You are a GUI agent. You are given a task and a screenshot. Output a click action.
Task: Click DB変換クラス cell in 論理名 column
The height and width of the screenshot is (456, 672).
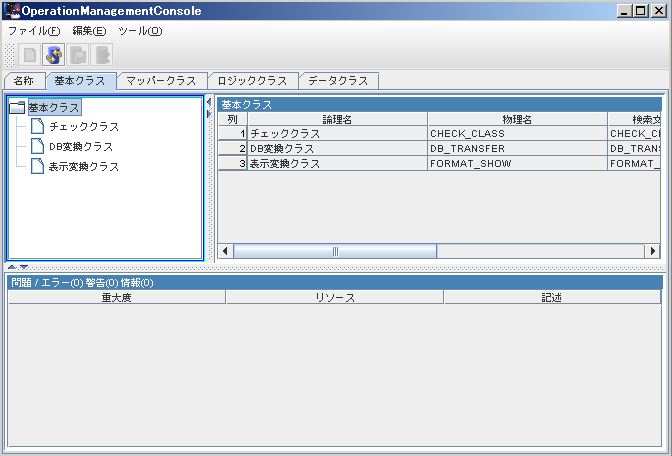pyautogui.click(x=337, y=148)
